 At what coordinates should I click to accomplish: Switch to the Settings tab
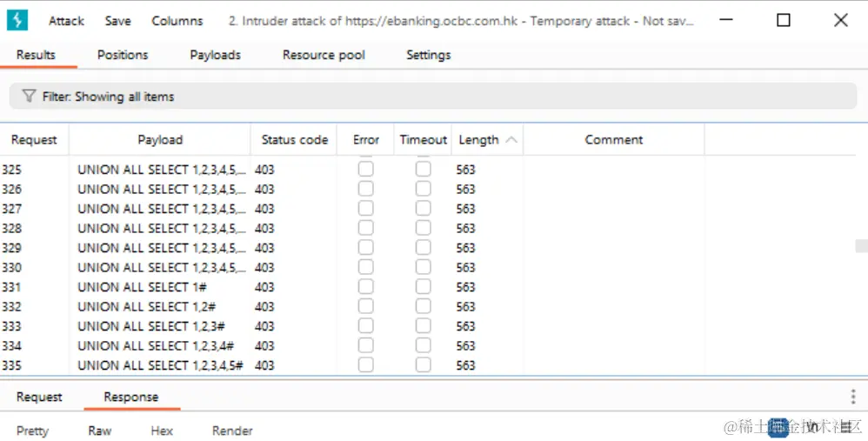click(x=429, y=55)
